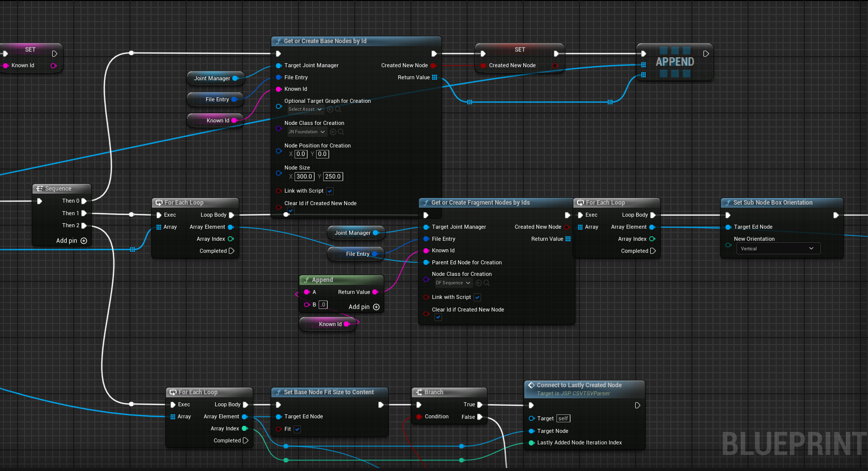Image resolution: width=868 pixels, height=471 pixels.
Task: Click Return Value array pin on Get or Create Base Nodes
Action: pyautogui.click(x=435, y=77)
